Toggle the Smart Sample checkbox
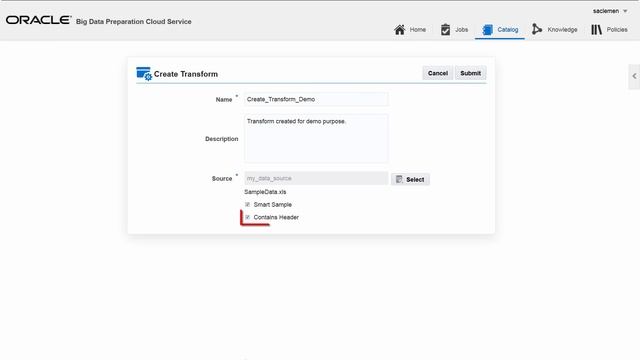Screen dimensions: 640x360 [x=247, y=204]
